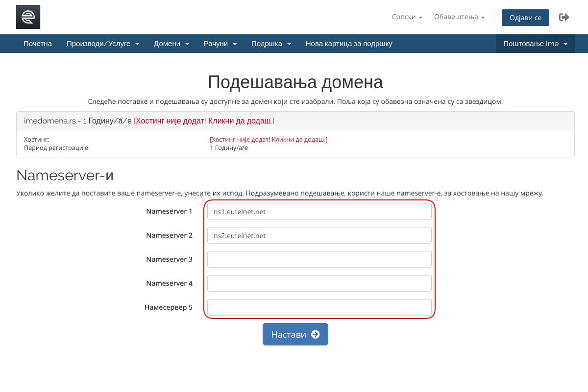Open Нова картица за подршку

click(349, 44)
